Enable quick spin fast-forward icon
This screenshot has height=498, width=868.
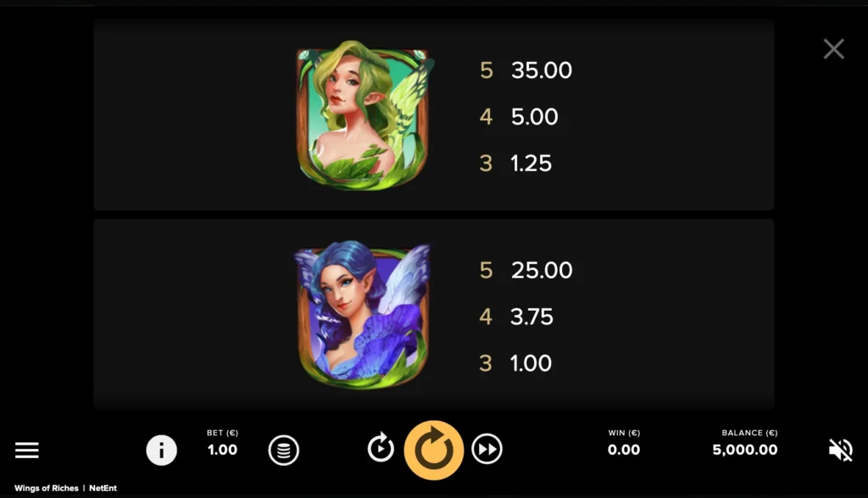click(487, 449)
